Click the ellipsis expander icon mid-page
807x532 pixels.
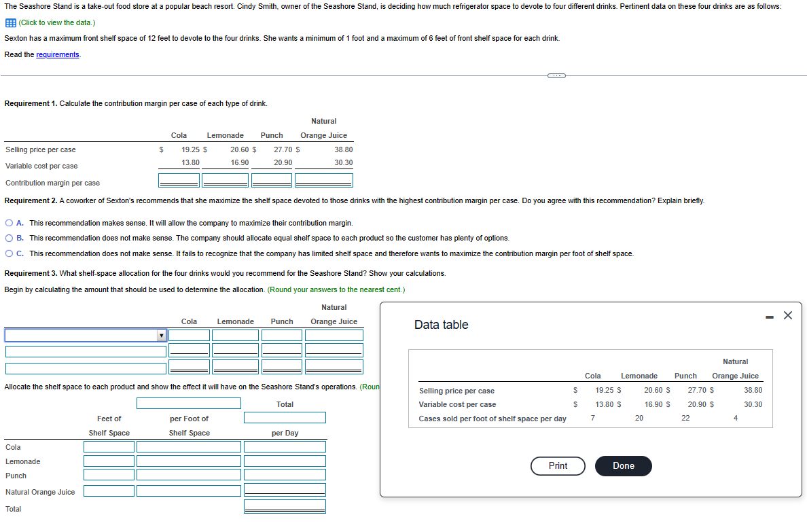click(x=556, y=75)
